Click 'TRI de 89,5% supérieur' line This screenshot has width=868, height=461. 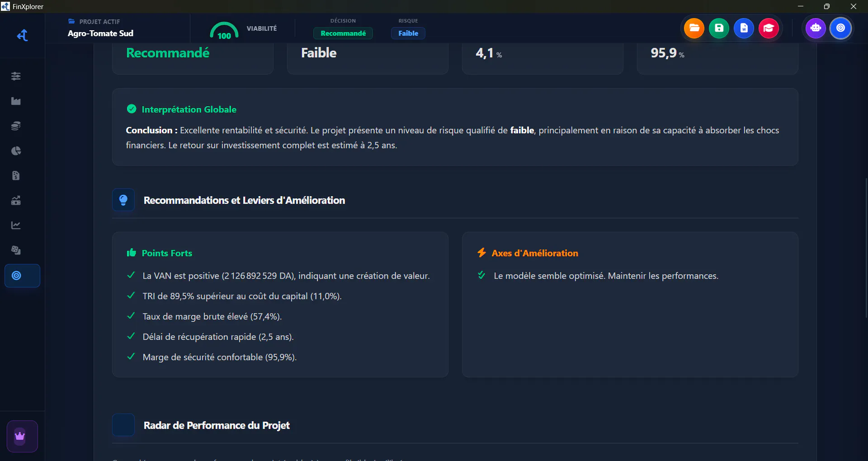point(242,296)
